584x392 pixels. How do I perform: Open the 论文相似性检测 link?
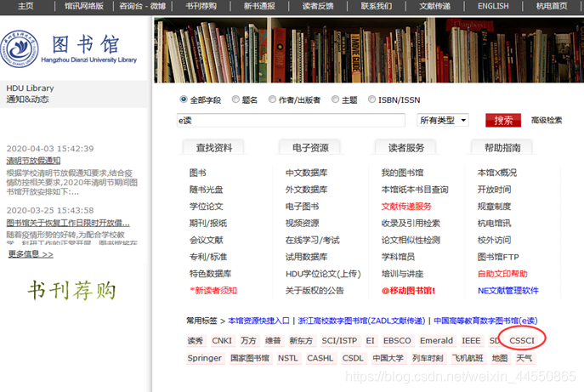point(411,240)
